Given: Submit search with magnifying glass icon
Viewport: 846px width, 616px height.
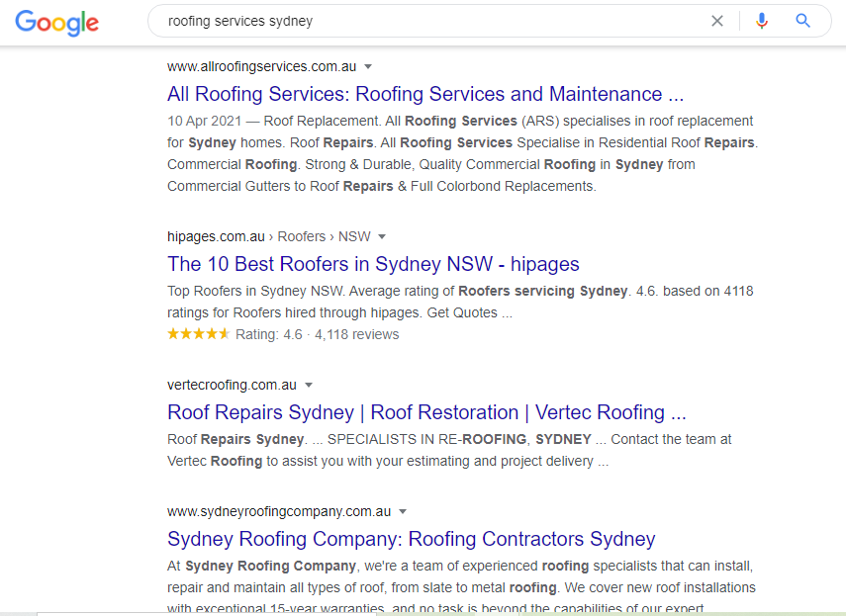Looking at the screenshot, I should [802, 21].
